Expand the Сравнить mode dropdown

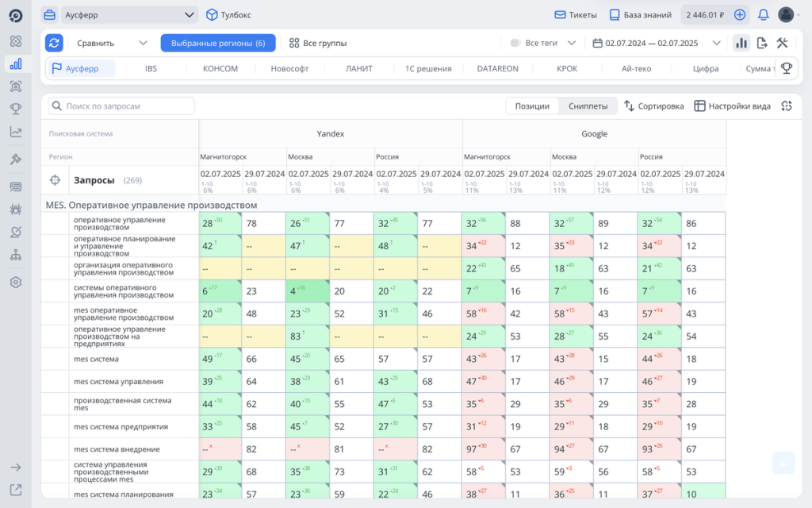point(112,43)
